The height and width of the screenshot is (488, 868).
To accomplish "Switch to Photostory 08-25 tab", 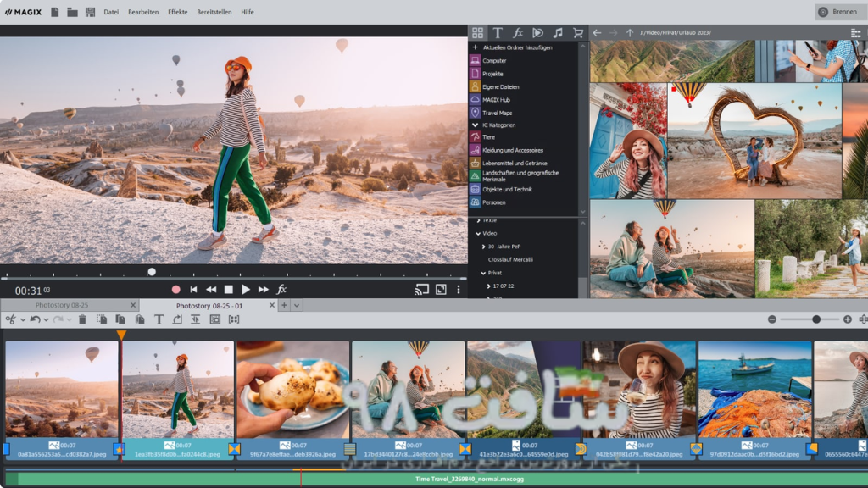I will [61, 305].
